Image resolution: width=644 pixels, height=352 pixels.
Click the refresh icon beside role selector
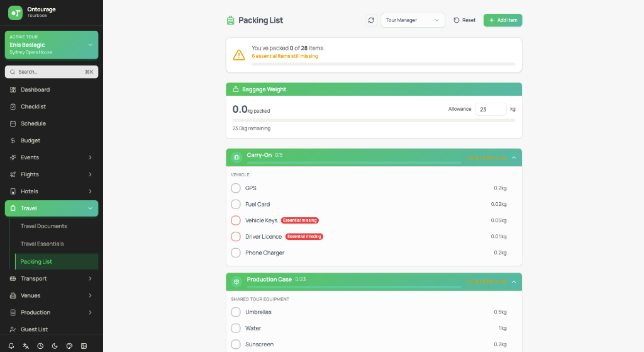pyautogui.click(x=371, y=20)
